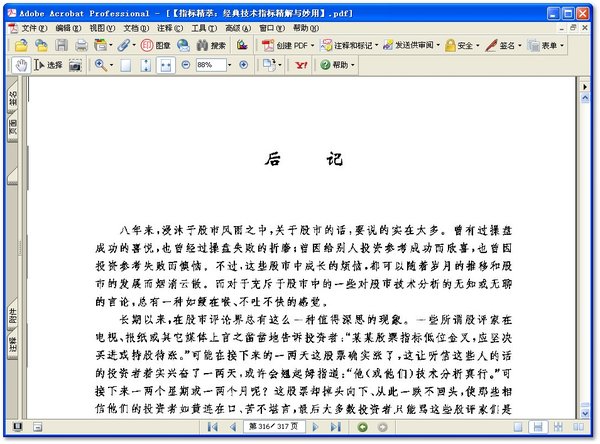The width and height of the screenshot is (600, 444).
Task: Switch to Continuous page layout
Action: [538, 427]
